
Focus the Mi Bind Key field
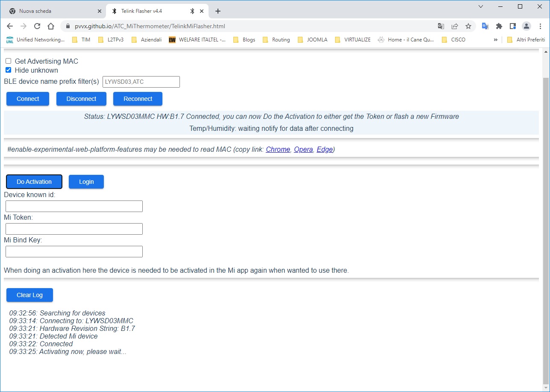(x=74, y=252)
